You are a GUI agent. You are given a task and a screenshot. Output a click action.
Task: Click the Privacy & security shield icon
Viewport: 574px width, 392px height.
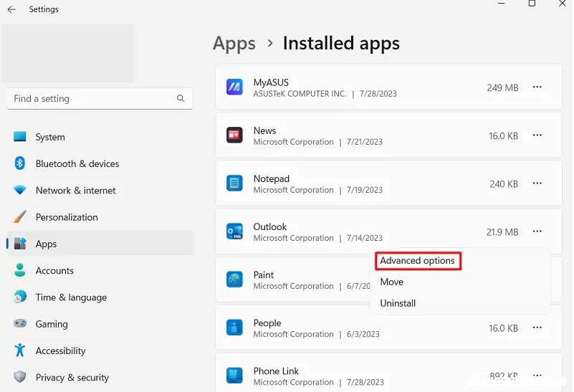tap(20, 377)
